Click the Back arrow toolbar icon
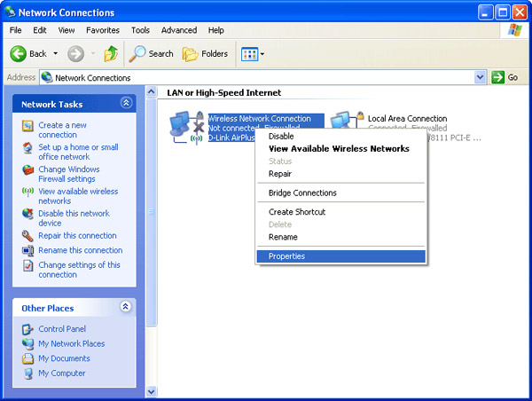 (x=19, y=54)
